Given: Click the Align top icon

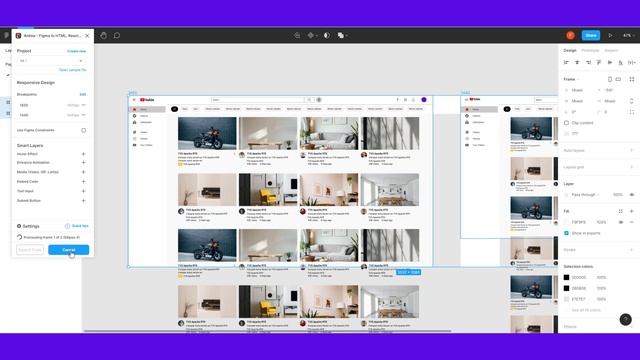Looking at the screenshot, I should coord(599,62).
